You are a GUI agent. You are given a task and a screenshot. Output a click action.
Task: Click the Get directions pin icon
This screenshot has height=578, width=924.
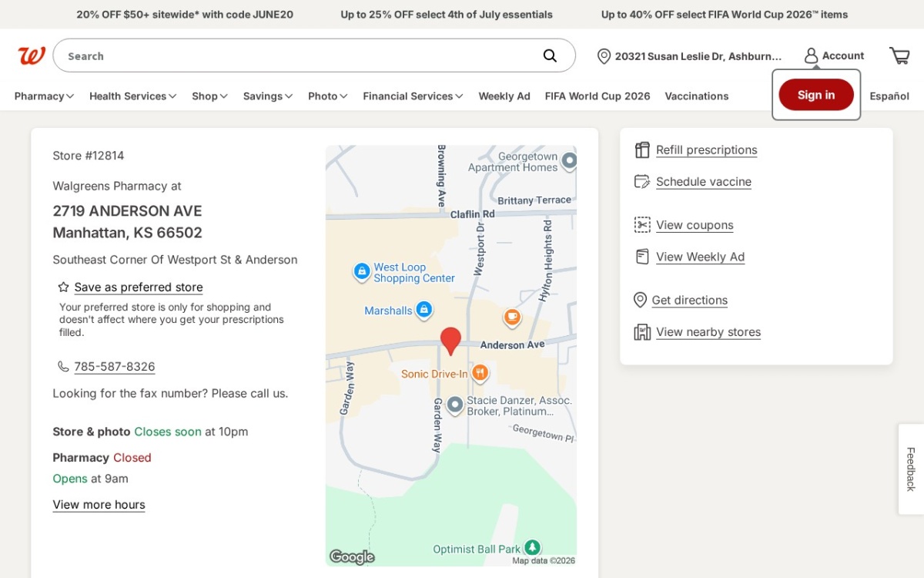(x=640, y=300)
